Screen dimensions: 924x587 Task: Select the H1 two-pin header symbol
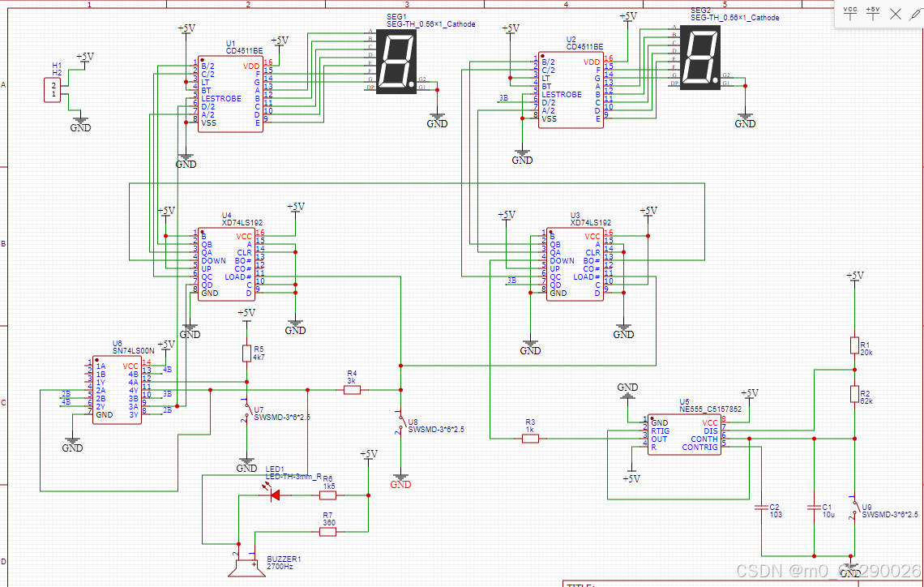[53, 90]
